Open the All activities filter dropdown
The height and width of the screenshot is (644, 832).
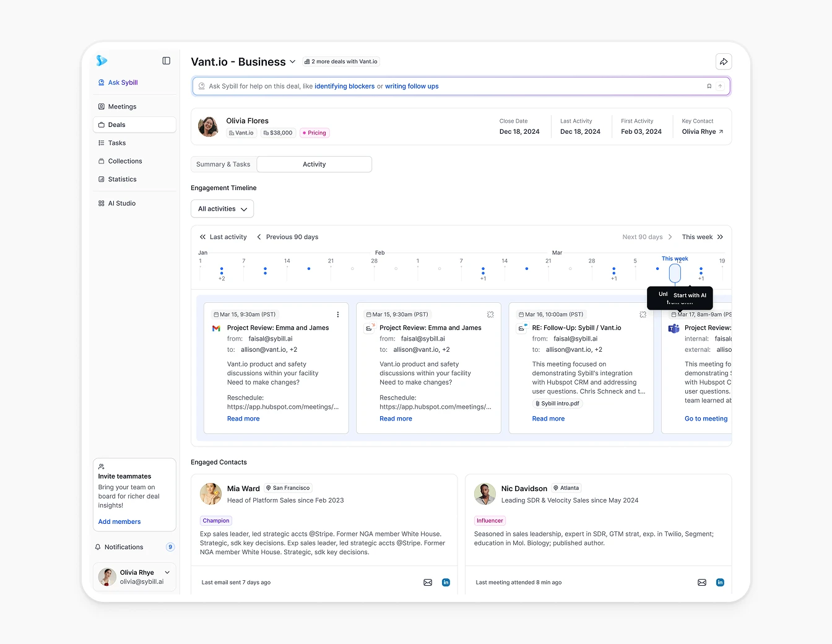click(222, 209)
